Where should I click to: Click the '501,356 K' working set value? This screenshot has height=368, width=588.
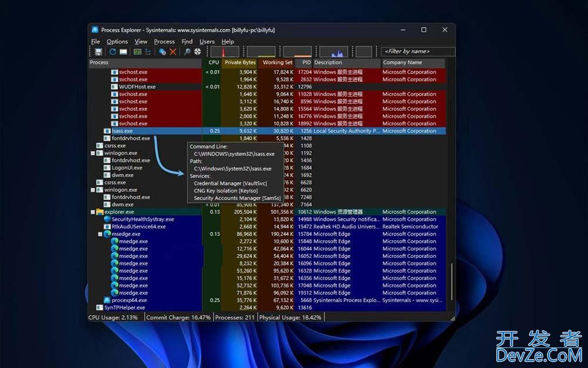(x=279, y=212)
